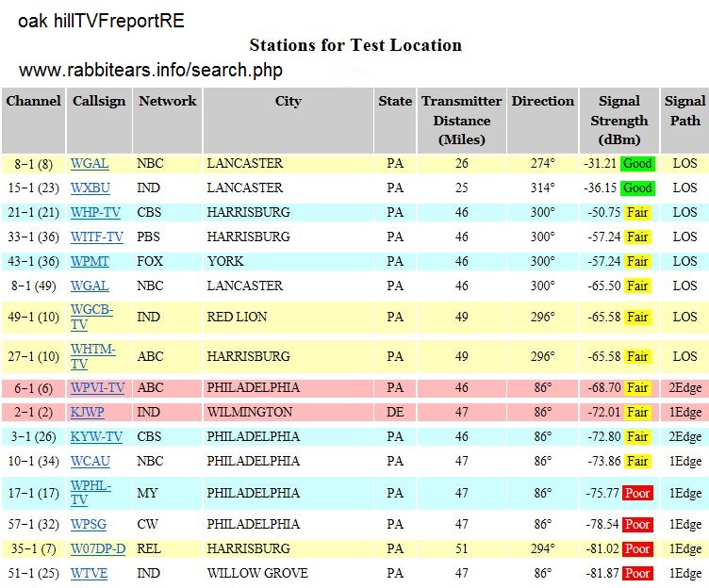Click the WTVE station link
Image resolution: width=709 pixels, height=588 pixels.
click(90, 574)
